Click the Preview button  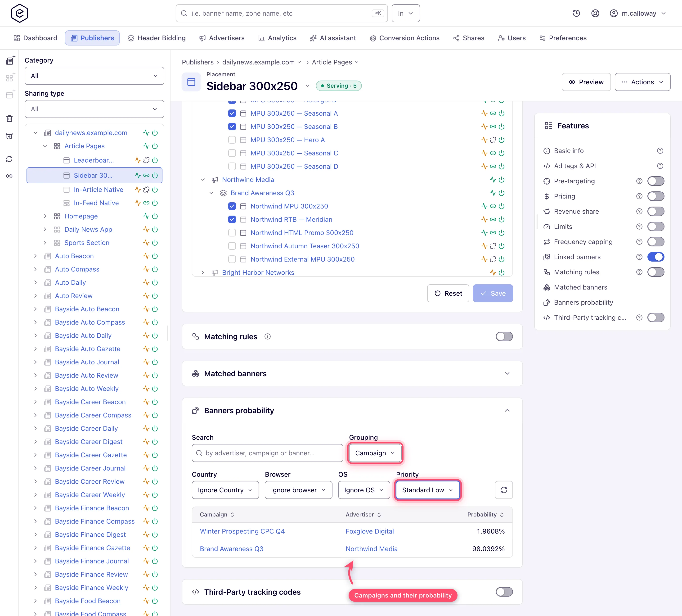point(586,82)
